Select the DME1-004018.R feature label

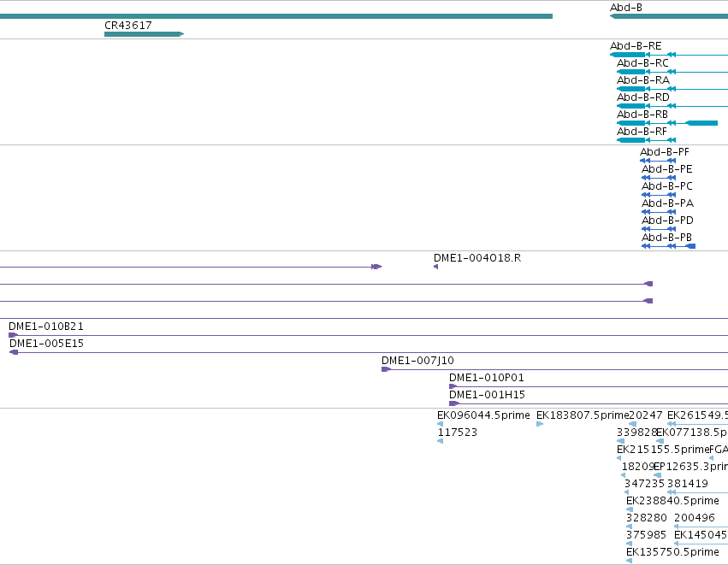pyautogui.click(x=477, y=258)
